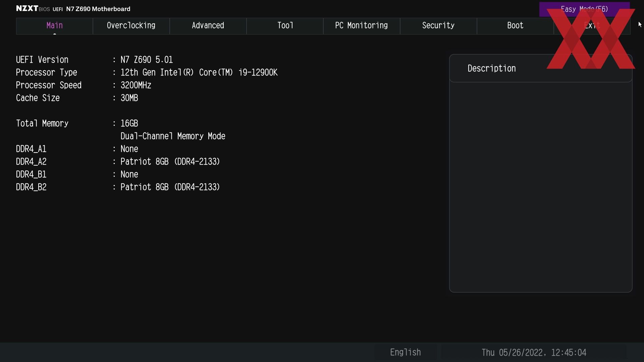Select the Tool tab

tap(285, 26)
